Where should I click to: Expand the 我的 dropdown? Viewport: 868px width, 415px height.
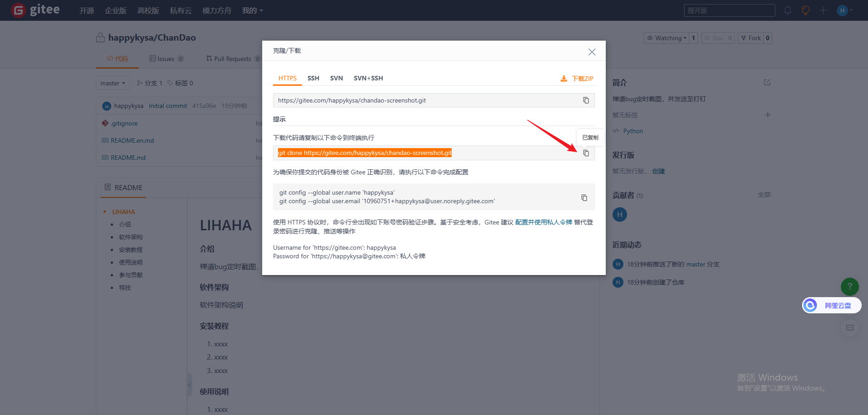252,10
